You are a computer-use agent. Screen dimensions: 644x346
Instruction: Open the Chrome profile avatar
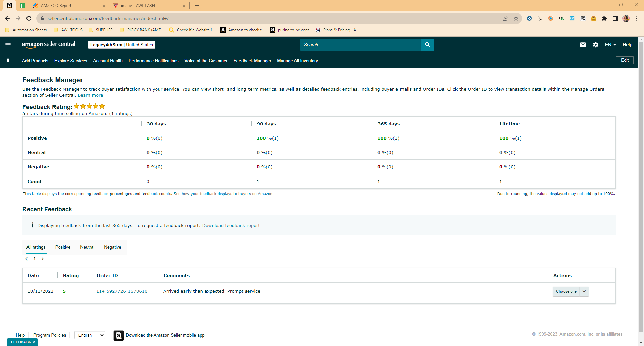pyautogui.click(x=626, y=18)
